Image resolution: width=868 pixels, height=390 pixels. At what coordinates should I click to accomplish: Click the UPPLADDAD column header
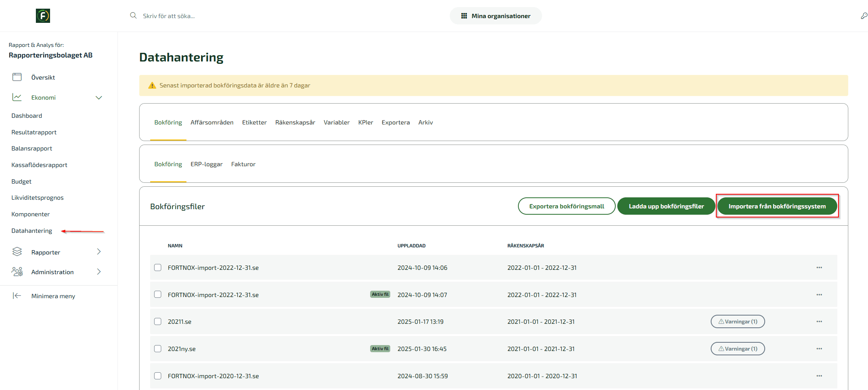(x=412, y=246)
